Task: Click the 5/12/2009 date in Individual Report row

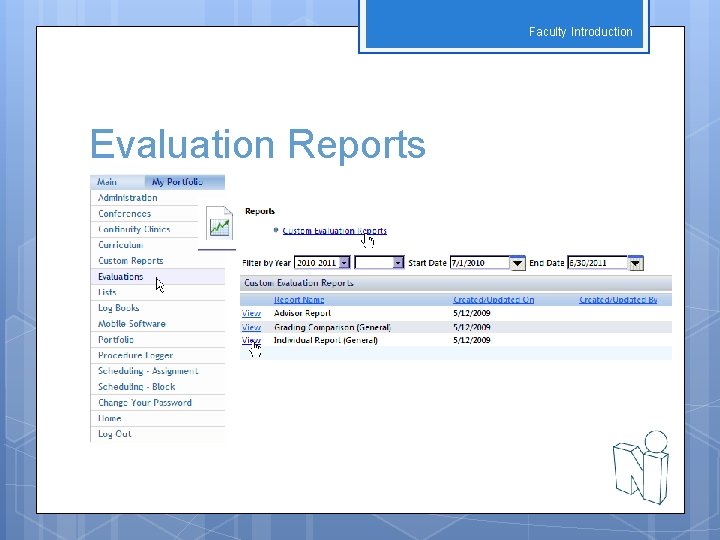Action: (472, 340)
